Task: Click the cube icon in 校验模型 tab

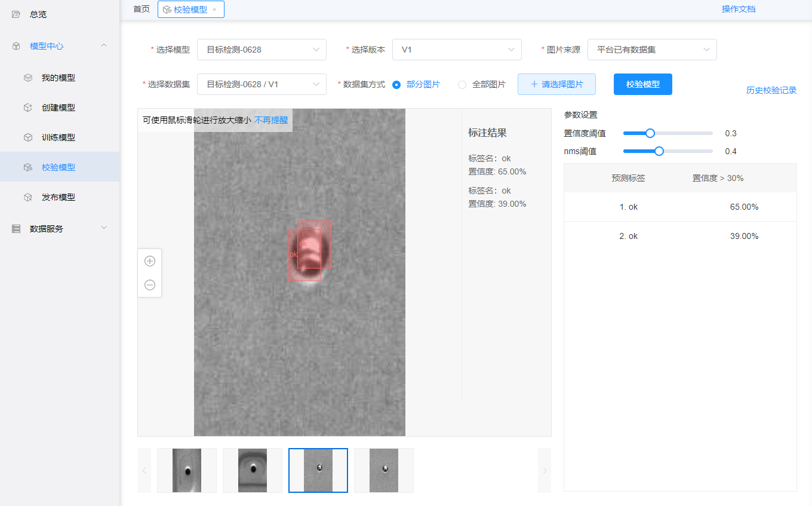Action: [x=167, y=10]
